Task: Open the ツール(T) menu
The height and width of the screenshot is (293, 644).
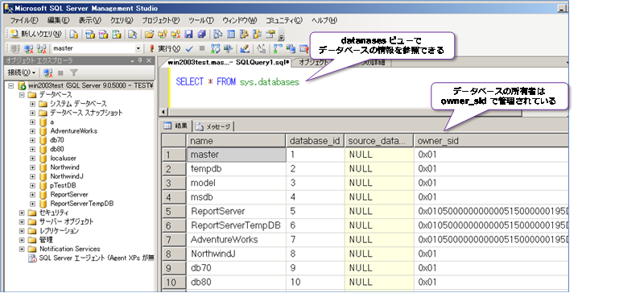Action: point(200,21)
